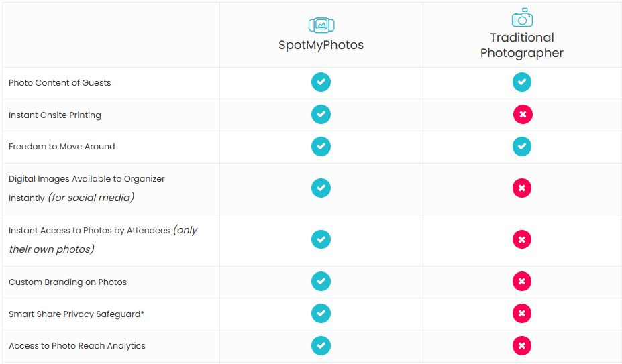Click red X for Instant Access to Photos by Attendees
Screen dimensions: 622x364
pyautogui.click(x=522, y=239)
